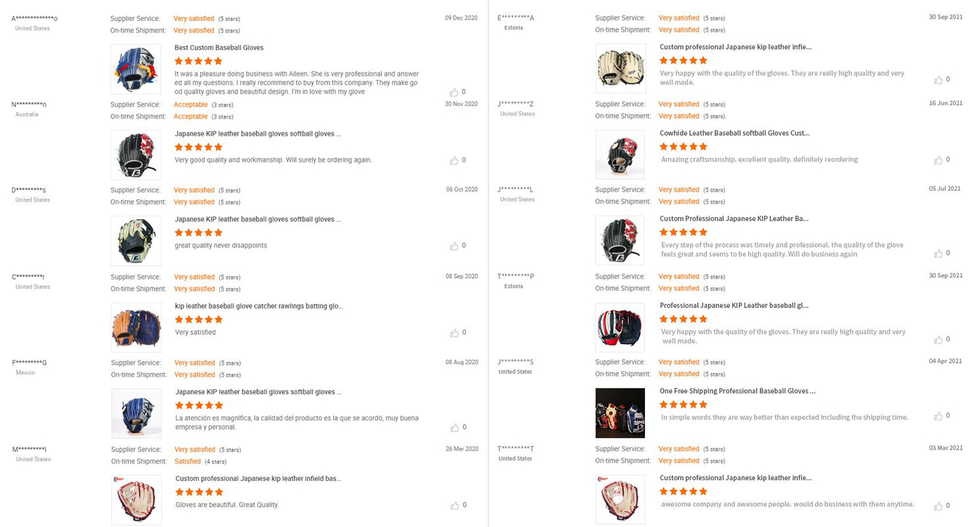Like 'Amazing craftsmanship' review thumbs-up
This screenshot has height=527, width=980.
939,160
